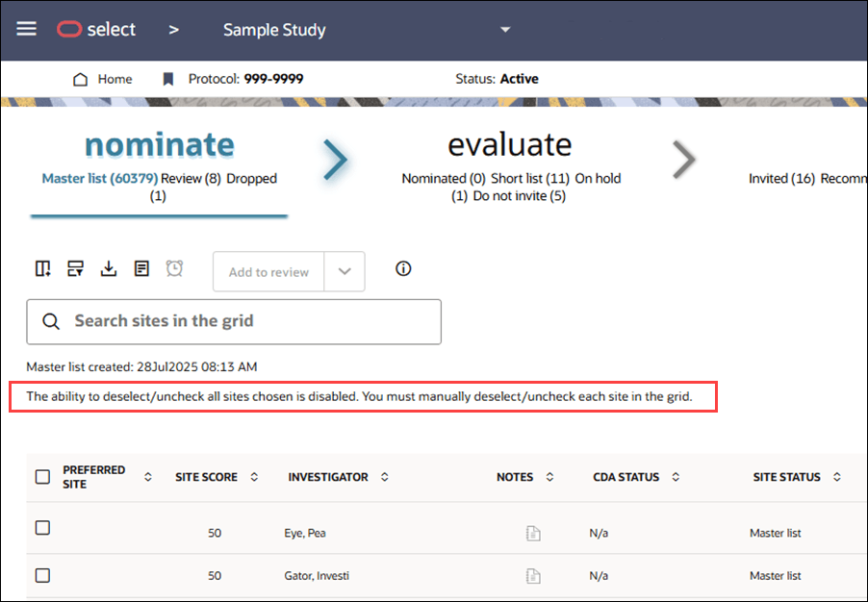The image size is (868, 602).
Task: Open the manage columns icon
Action: pyautogui.click(x=42, y=268)
